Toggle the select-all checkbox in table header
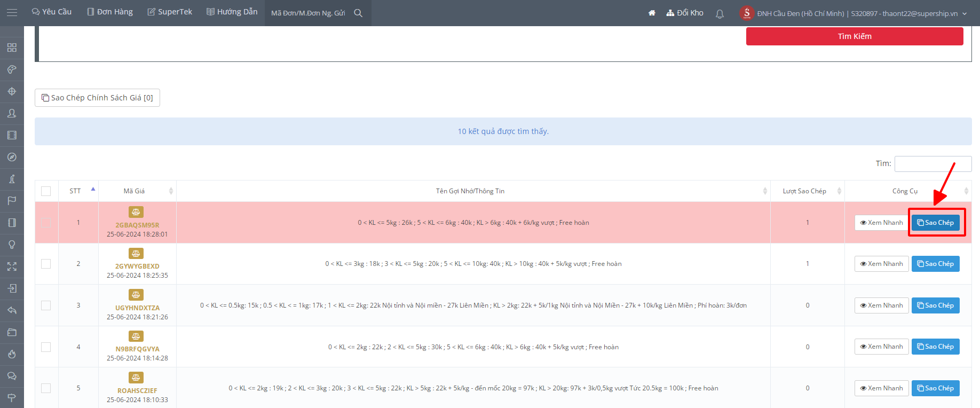980x408 pixels. click(x=46, y=191)
